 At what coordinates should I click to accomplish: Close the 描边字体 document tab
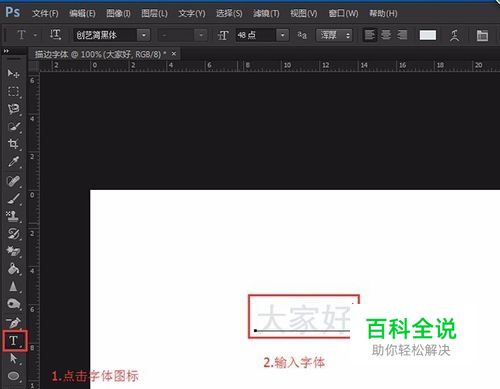[x=174, y=53]
